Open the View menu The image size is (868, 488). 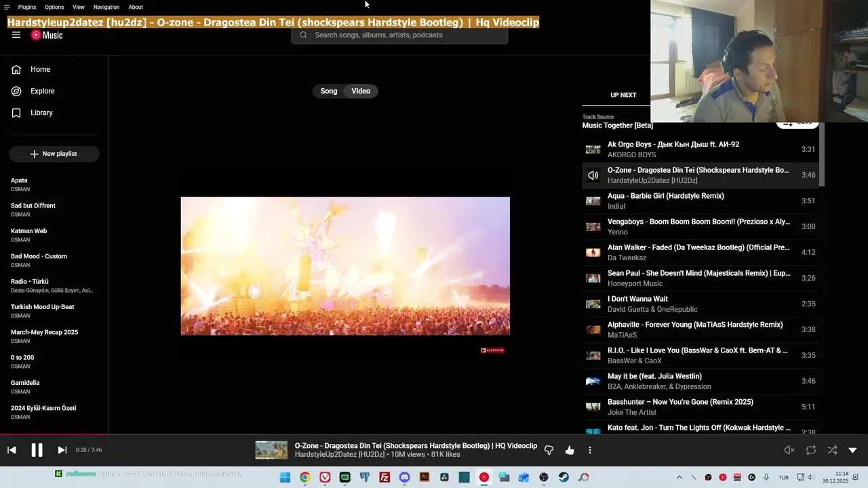coord(79,7)
